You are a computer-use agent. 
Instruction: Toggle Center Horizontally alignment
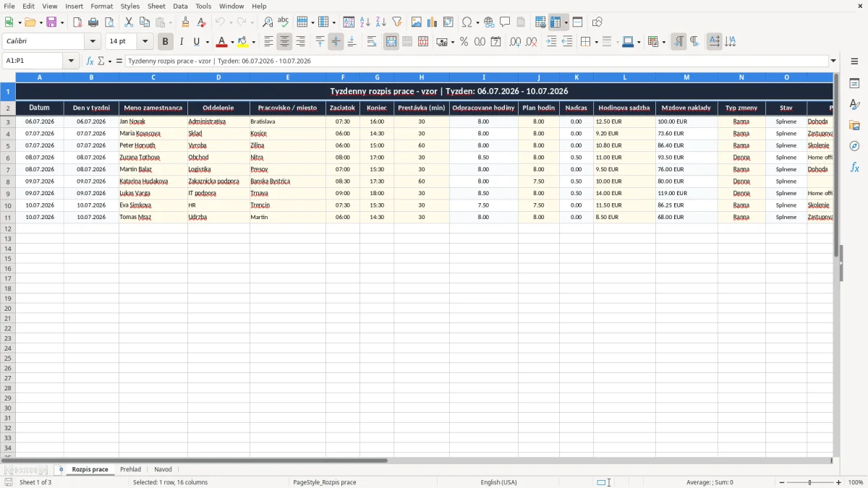[x=284, y=42]
